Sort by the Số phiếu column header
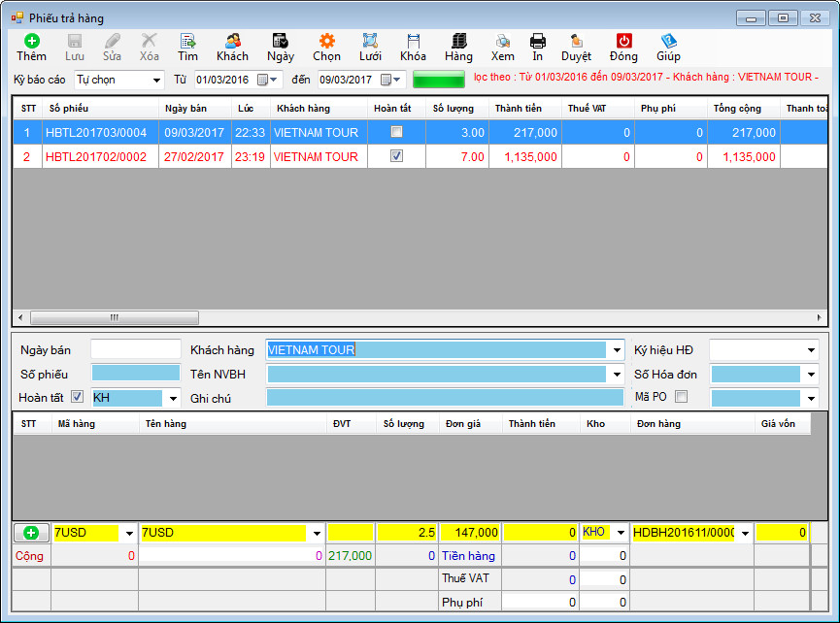The height and width of the screenshot is (623, 840). click(101, 108)
